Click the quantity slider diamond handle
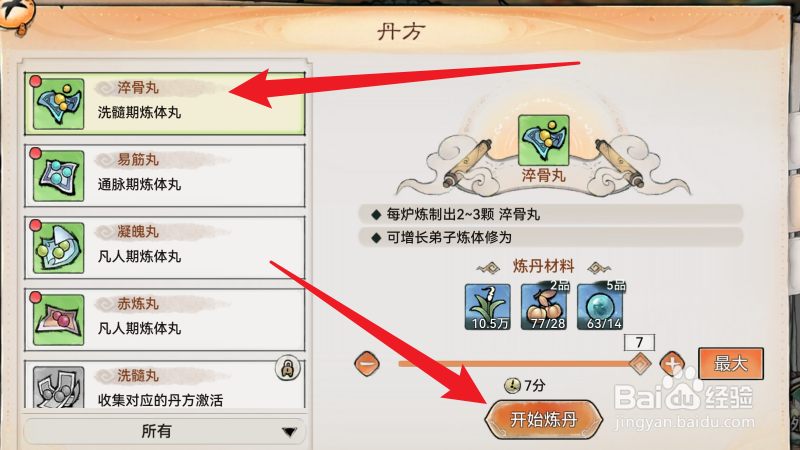The image size is (800, 450). (x=640, y=364)
